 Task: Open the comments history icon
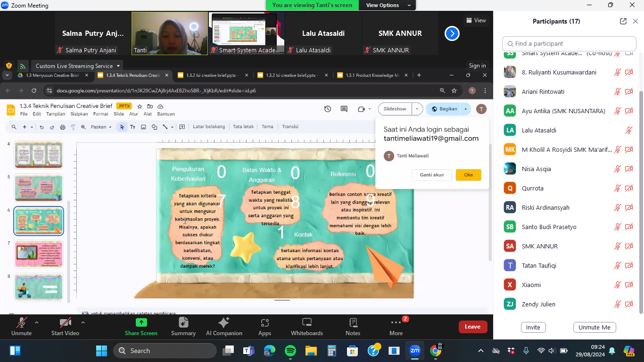coord(344,109)
